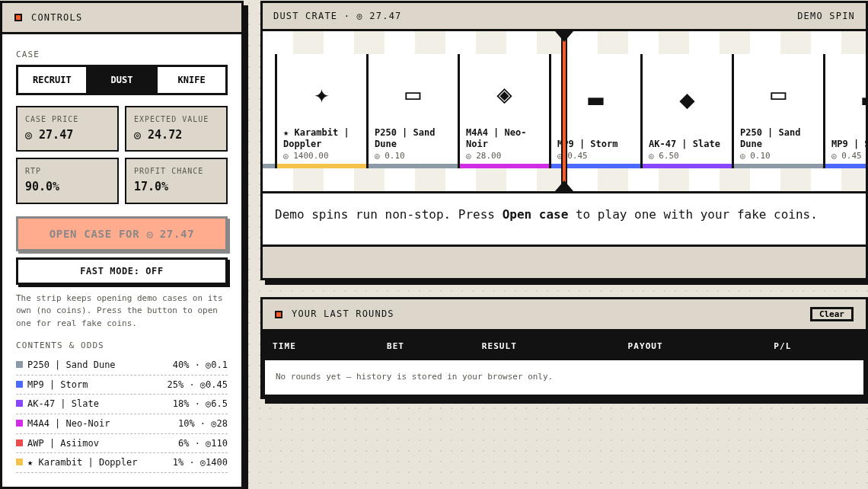This screenshot has height=489, width=868.
Task: Click the TIME column header
Action: [x=284, y=346]
